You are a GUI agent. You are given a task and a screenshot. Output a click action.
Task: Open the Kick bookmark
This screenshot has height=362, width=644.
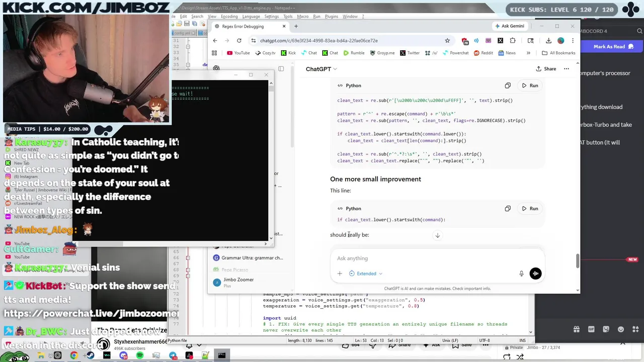coord(288,53)
